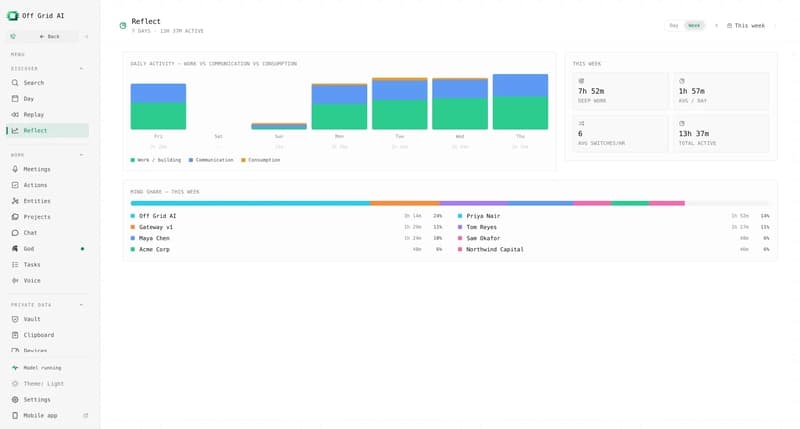Image resolution: width=800 pixels, height=429 pixels.
Task: Click the Maya Chen mind share row
Action: [286, 238]
